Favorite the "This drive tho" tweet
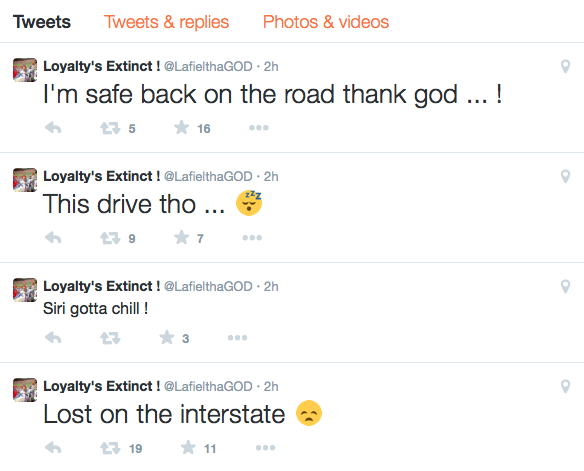 pyautogui.click(x=181, y=237)
